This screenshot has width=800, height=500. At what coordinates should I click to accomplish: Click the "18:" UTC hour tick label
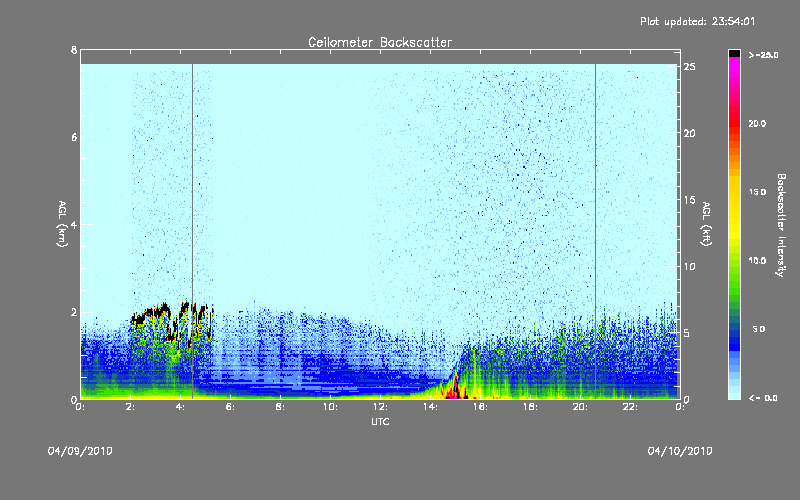[530, 407]
